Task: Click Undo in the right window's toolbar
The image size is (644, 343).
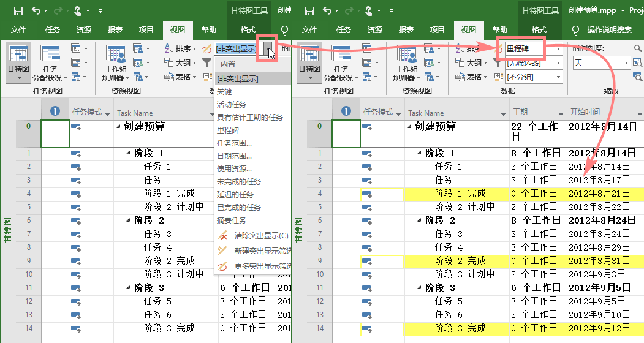Action: (x=327, y=10)
